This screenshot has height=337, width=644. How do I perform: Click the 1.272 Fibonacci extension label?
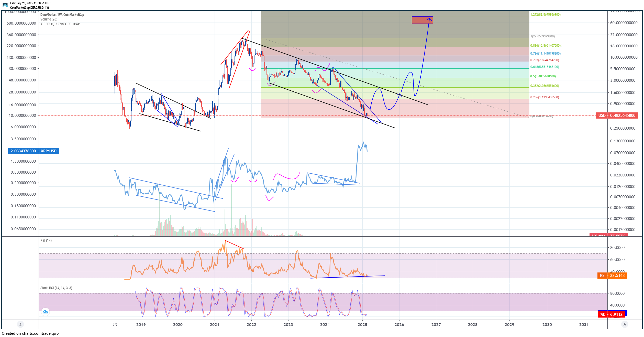545,15
